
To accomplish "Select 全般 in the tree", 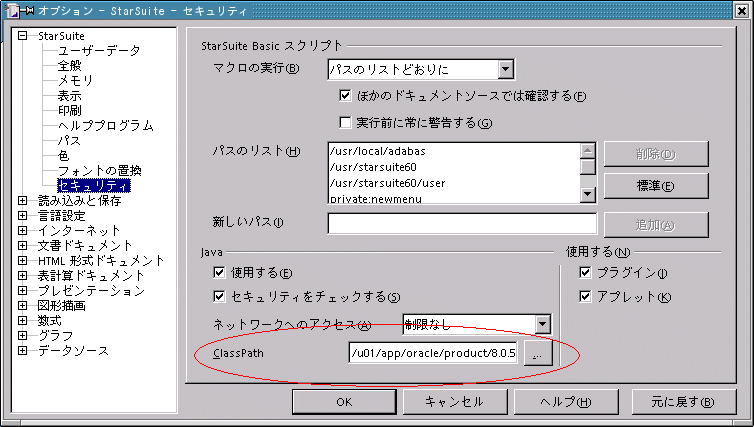I will [70, 65].
